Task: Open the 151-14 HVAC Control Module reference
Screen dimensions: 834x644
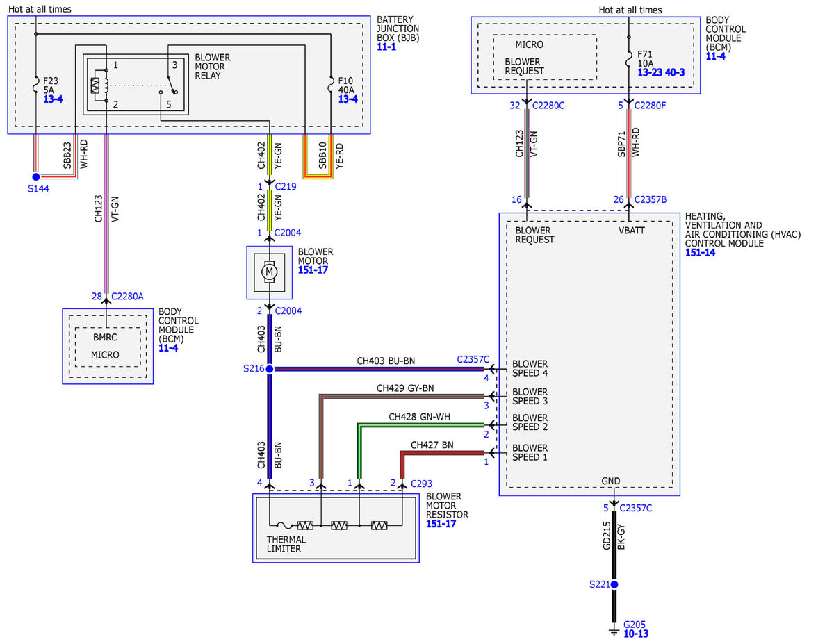Action: click(701, 253)
